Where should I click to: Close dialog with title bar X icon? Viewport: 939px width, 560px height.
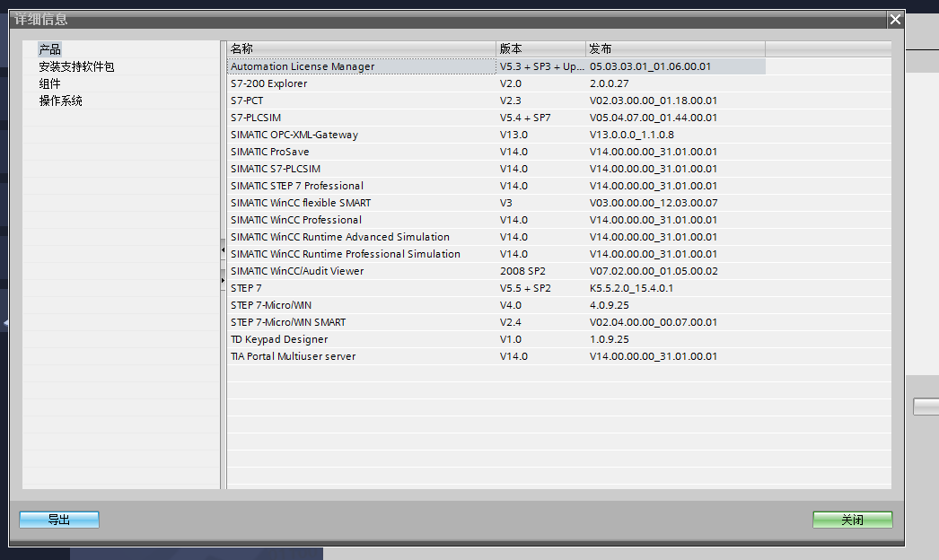click(x=894, y=19)
